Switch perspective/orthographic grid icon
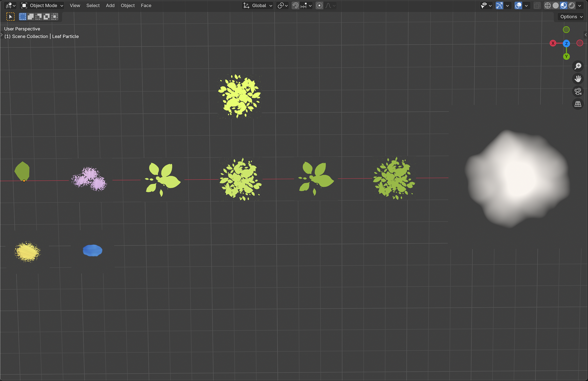The image size is (588, 381). [578, 104]
